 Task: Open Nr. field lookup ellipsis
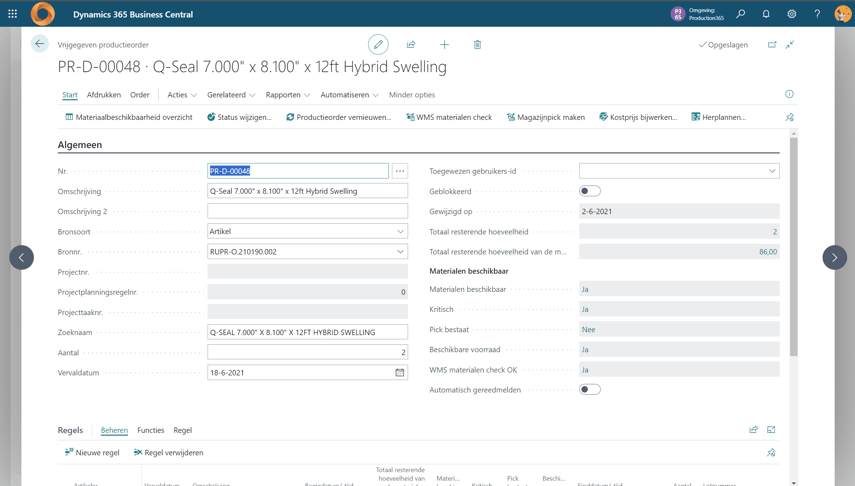(400, 171)
